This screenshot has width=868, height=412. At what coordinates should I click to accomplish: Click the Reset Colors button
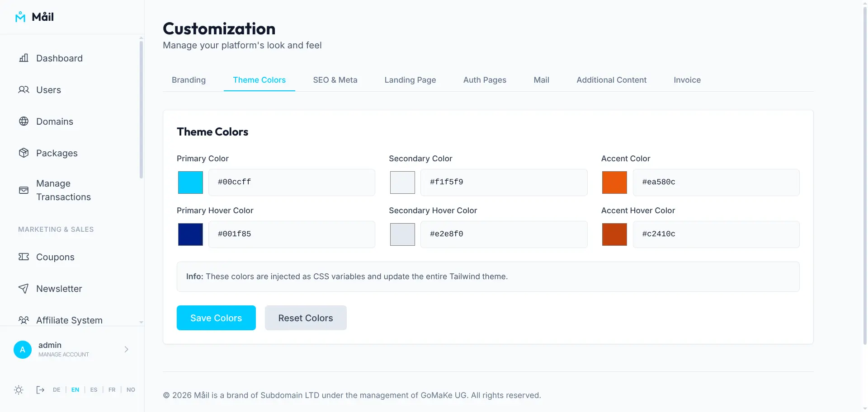(306, 318)
